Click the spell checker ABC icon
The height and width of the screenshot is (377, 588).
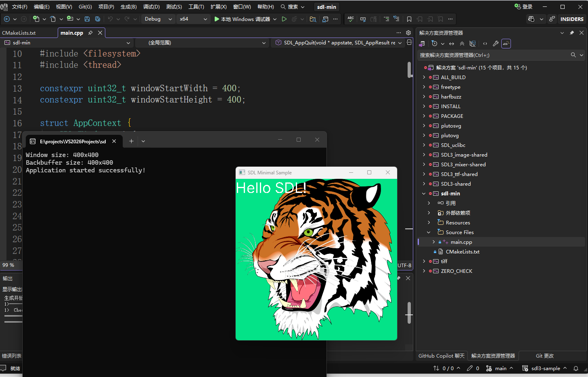[x=351, y=19]
